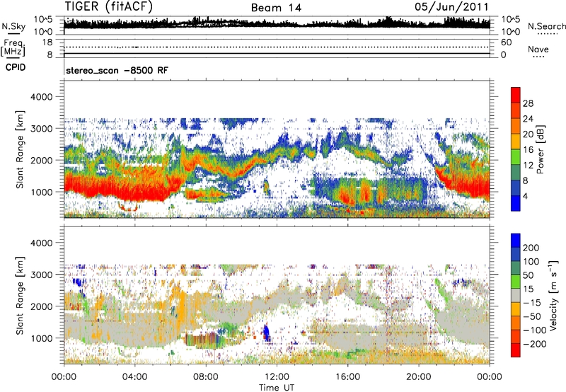Click the date "05/Jun/2011"
The width and height of the screenshot is (566, 392).
(451, 7)
